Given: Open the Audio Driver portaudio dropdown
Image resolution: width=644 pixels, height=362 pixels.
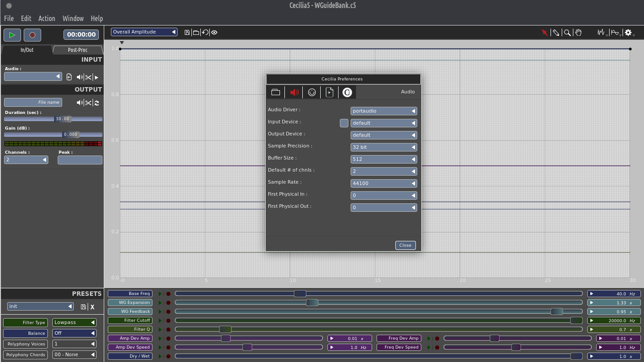Looking at the screenshot, I should [384, 111].
